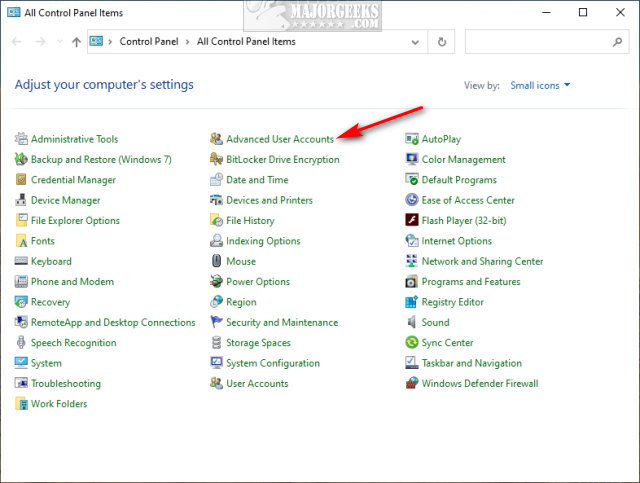This screenshot has width=640, height=483.
Task: Open the Advanced User Accounts link
Action: coord(280,139)
